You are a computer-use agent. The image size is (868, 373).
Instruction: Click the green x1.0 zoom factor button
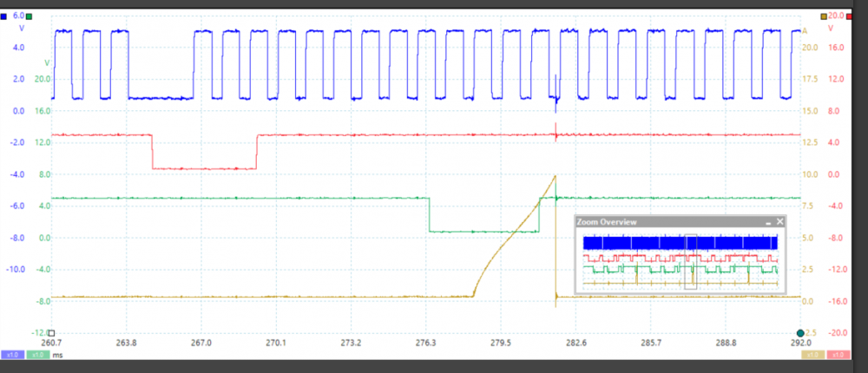(37, 355)
